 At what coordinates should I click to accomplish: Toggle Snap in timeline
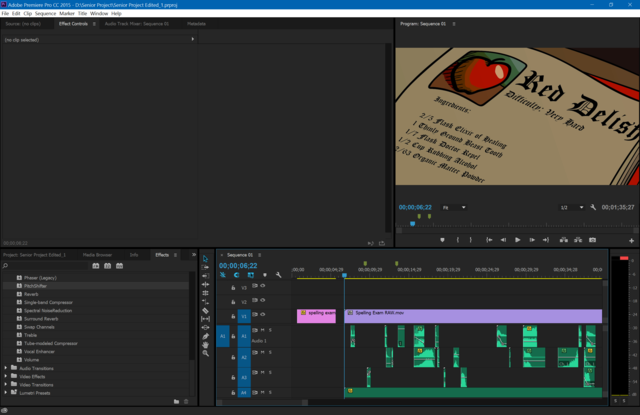pyautogui.click(x=237, y=275)
